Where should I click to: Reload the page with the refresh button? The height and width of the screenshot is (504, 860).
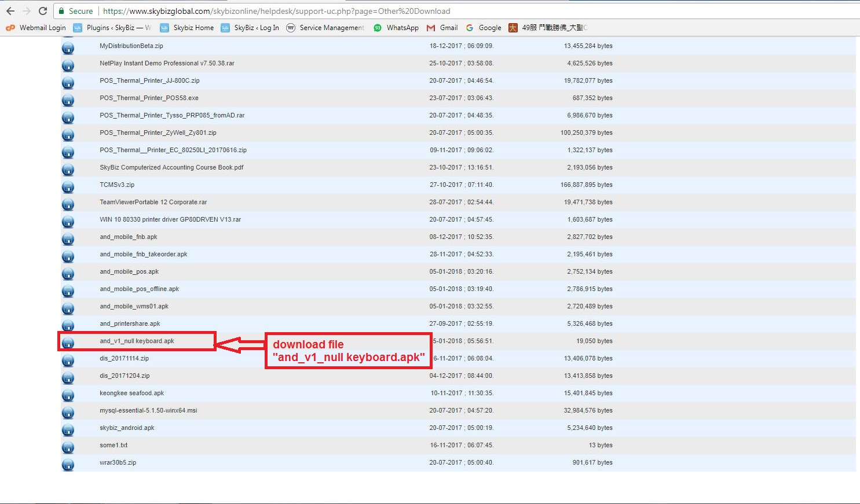pos(42,11)
